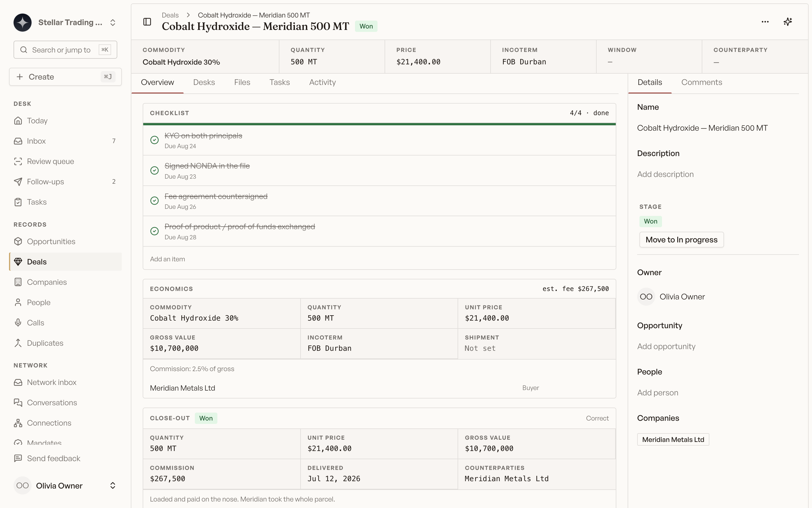Uncheck Signed NCNDA in the file item
Image resolution: width=812 pixels, height=508 pixels.
pyautogui.click(x=154, y=170)
